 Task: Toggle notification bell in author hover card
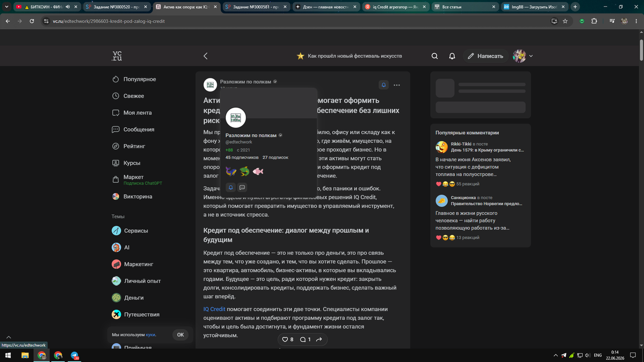[230, 188]
